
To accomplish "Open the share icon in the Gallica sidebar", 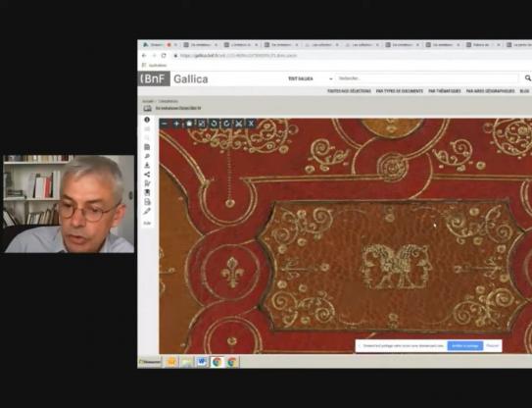I will 147,175.
